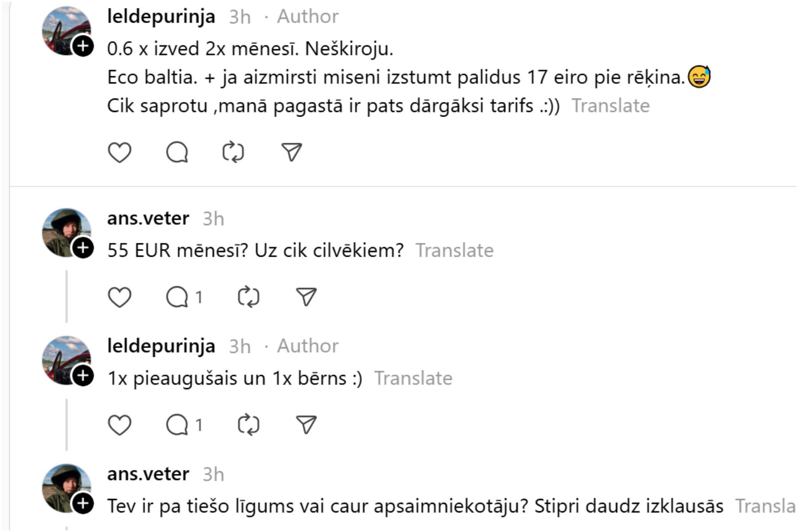Open leldepurinja's profile from top username
The width and height of the screenshot is (798, 532).
pyautogui.click(x=161, y=16)
